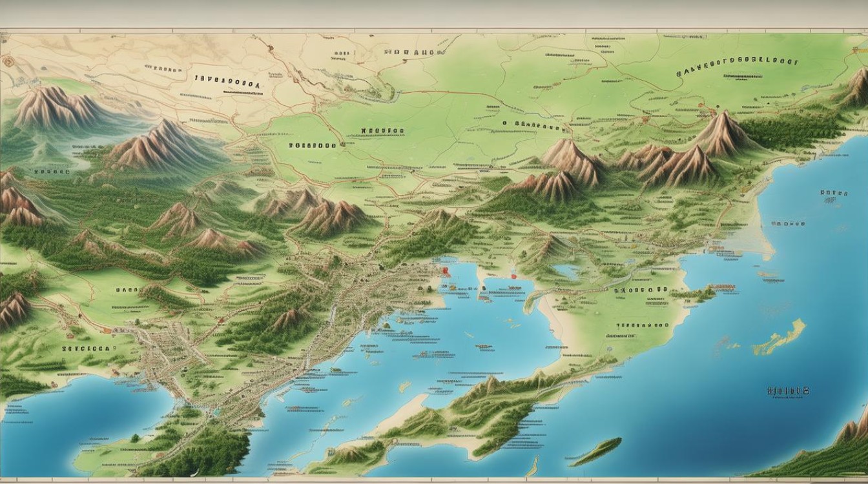Select the bold region label in the upper-left plains
Viewport: 868px width, 484px height.
(226, 82)
